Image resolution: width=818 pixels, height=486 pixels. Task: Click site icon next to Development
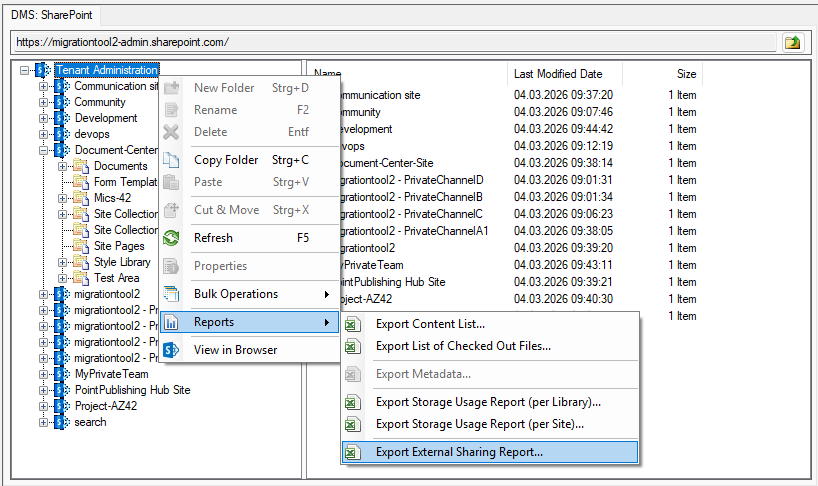pos(62,118)
